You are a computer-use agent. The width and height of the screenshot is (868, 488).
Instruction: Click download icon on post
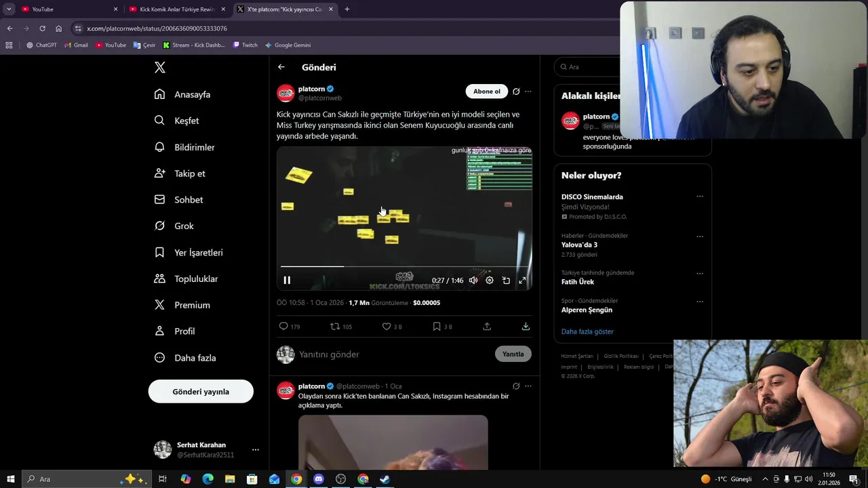pyautogui.click(x=526, y=326)
